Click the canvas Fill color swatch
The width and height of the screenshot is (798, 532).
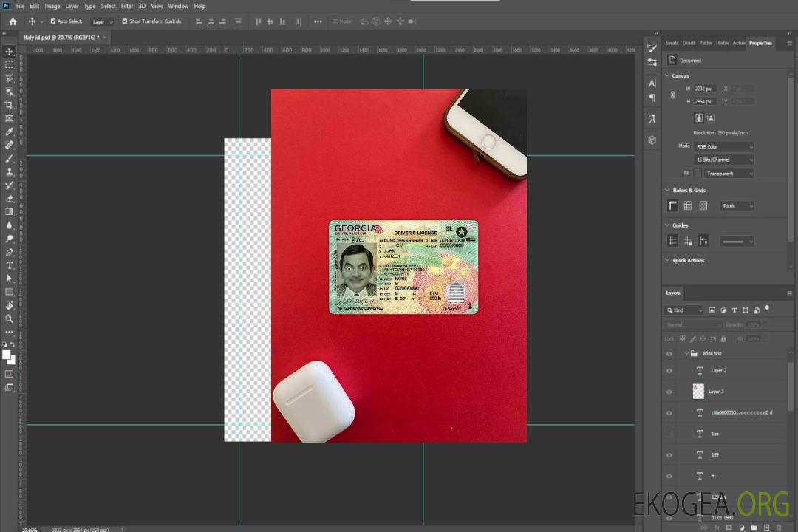coord(698,173)
